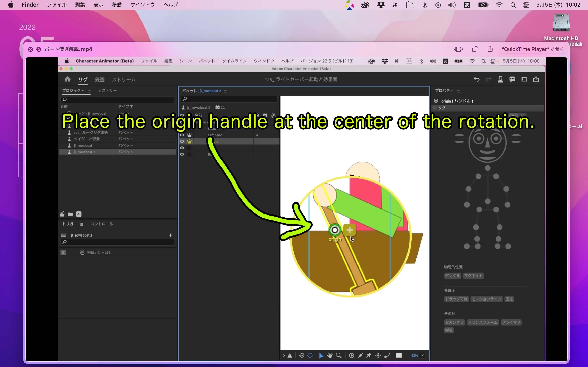Click the background color swatch in toolbar

(399, 355)
